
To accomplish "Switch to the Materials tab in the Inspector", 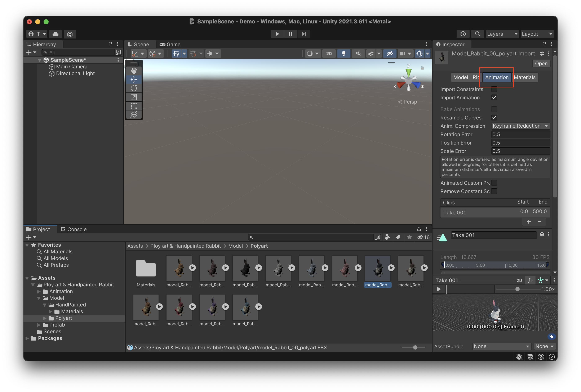I will (524, 77).
